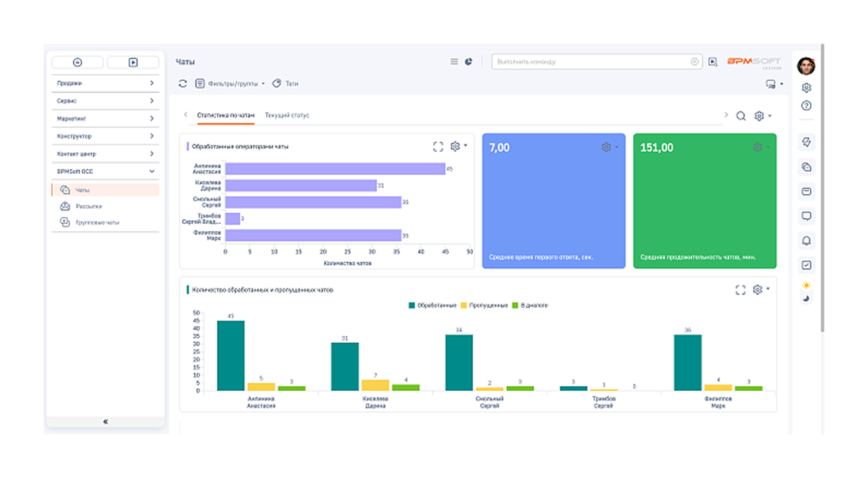Expand Обработанные операторами чаты chart fullscreen
868x478 pixels.
[438, 146]
